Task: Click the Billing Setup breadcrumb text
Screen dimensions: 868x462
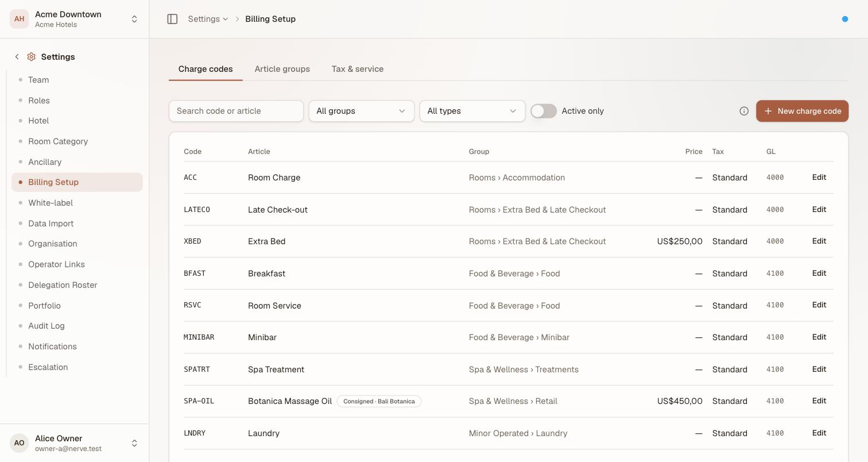Action: click(270, 19)
